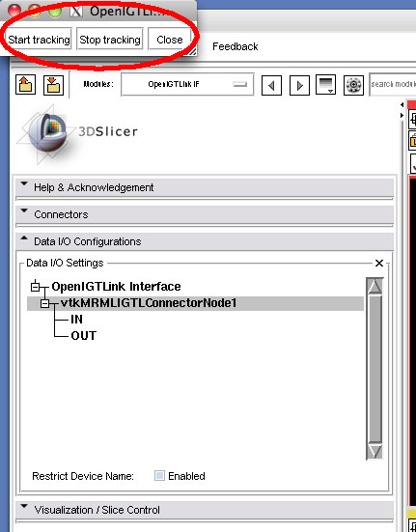Screen dimensions: 416x532
Task: Collapse the vtkMRMLIGTLConnectorNode1 tree node
Action: 44,304
